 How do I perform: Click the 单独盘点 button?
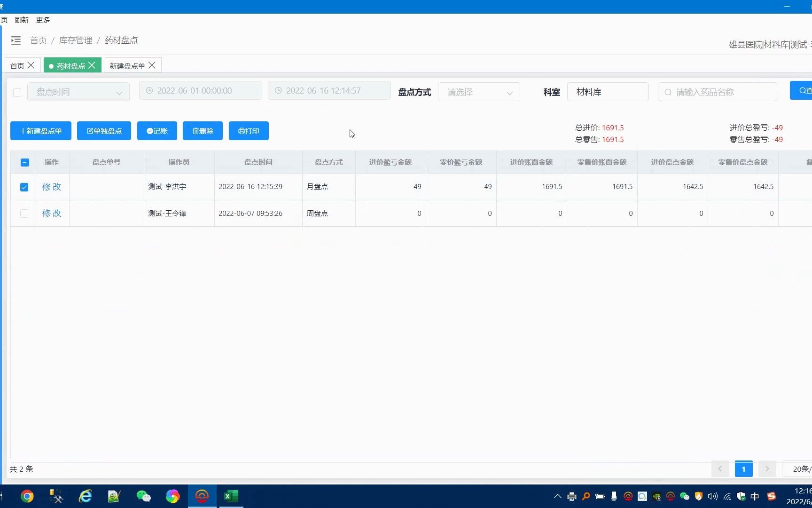tap(104, 131)
